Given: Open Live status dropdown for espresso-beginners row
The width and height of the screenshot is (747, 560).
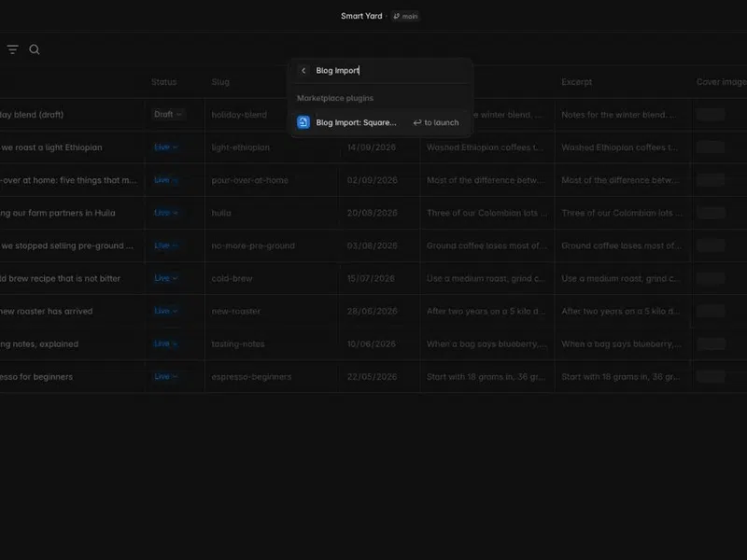Looking at the screenshot, I should pyautogui.click(x=166, y=377).
